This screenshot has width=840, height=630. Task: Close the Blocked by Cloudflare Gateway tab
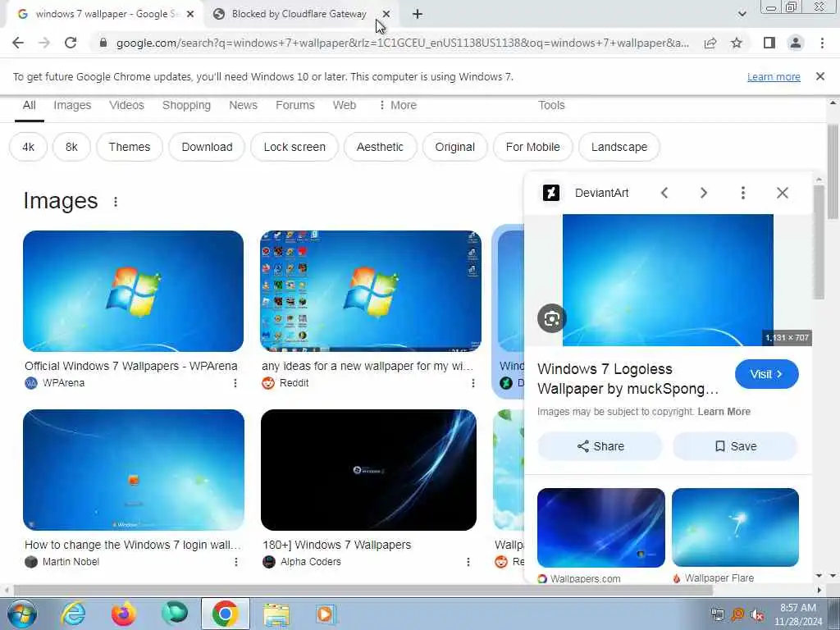[x=386, y=15]
